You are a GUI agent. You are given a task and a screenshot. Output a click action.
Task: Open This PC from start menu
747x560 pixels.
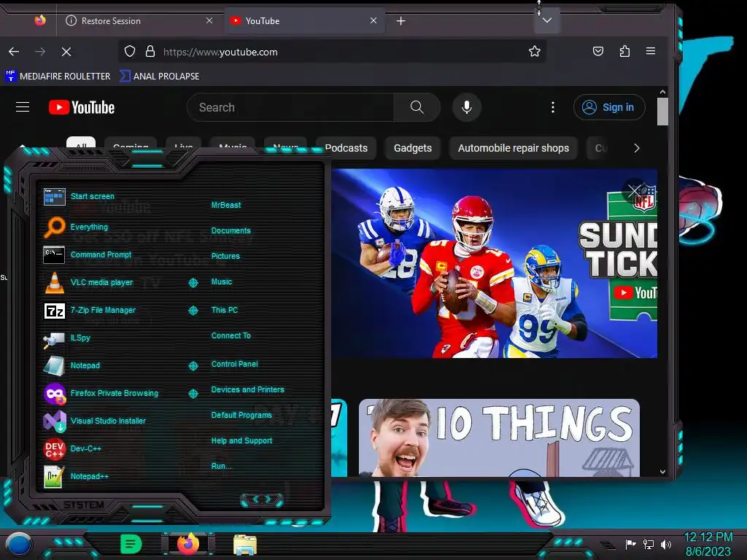click(225, 310)
